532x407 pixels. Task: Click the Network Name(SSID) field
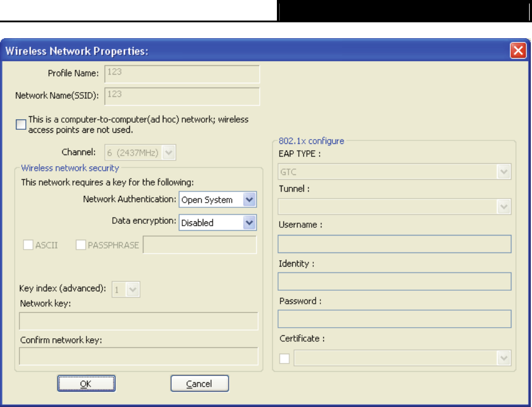point(182,96)
